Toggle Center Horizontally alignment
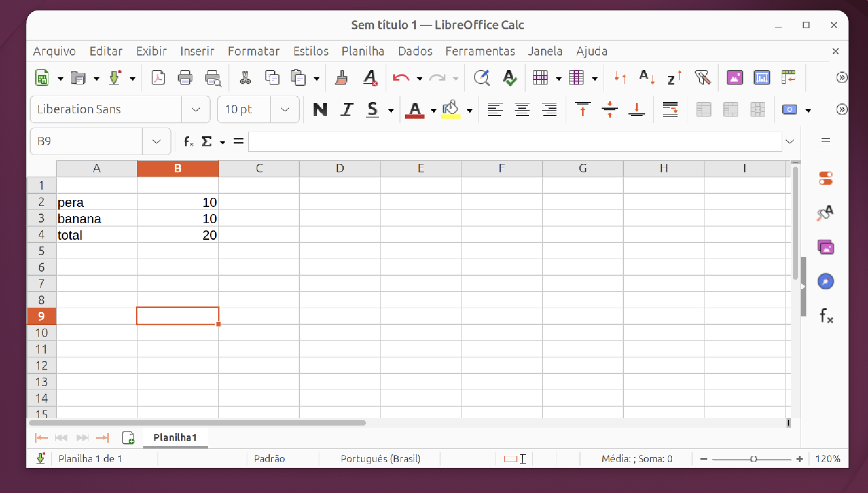 click(522, 109)
